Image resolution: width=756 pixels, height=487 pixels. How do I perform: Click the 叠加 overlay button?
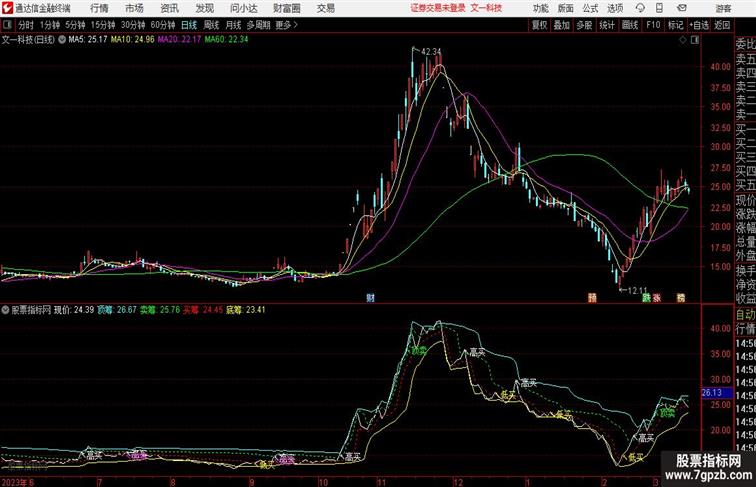[562, 25]
